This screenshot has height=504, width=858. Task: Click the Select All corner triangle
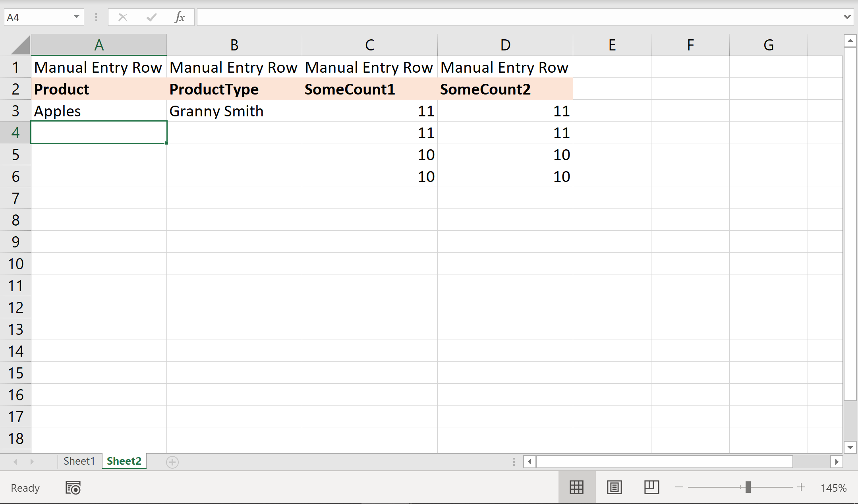coord(20,45)
